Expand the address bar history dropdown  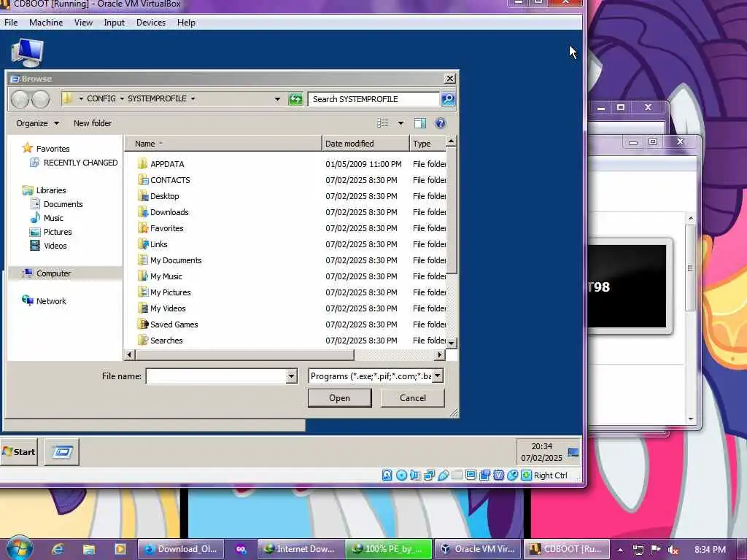pyautogui.click(x=277, y=99)
